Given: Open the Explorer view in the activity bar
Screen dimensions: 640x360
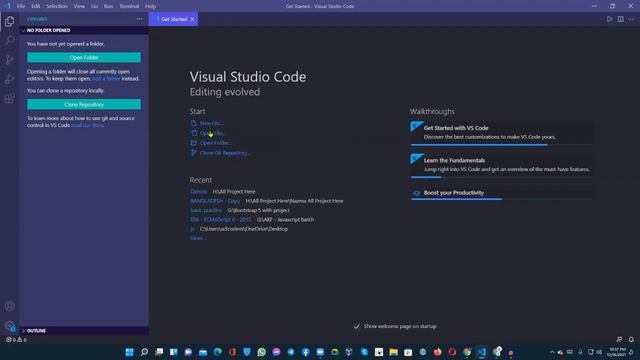Looking at the screenshot, I should point(9,21).
